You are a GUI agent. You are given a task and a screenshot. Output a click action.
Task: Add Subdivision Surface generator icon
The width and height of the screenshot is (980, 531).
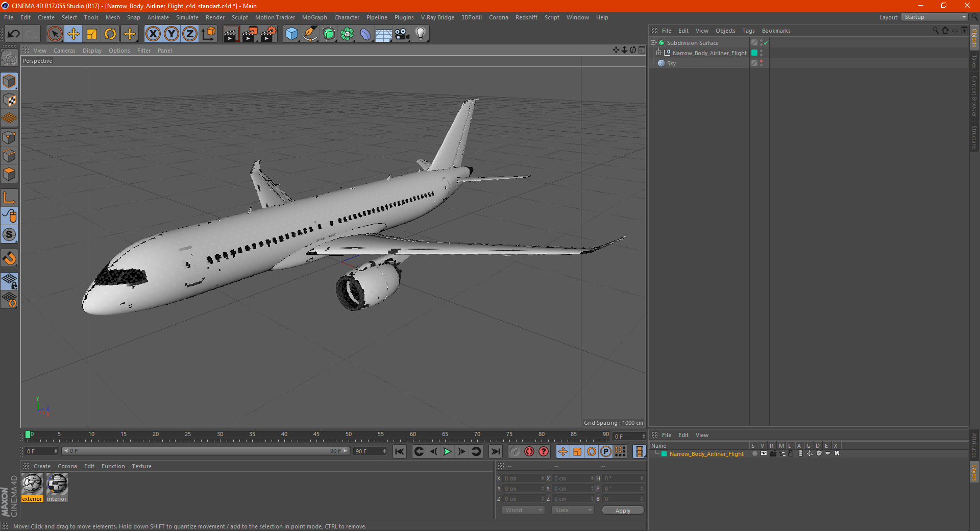pos(329,34)
